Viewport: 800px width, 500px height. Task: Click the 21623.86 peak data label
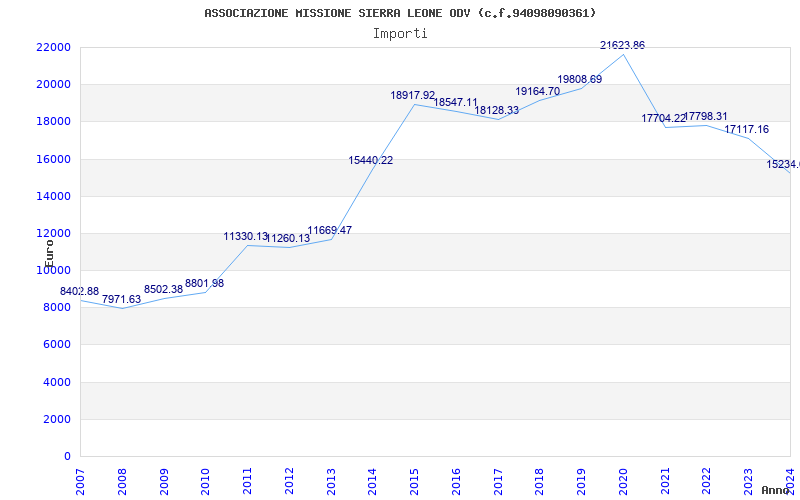[622, 45]
